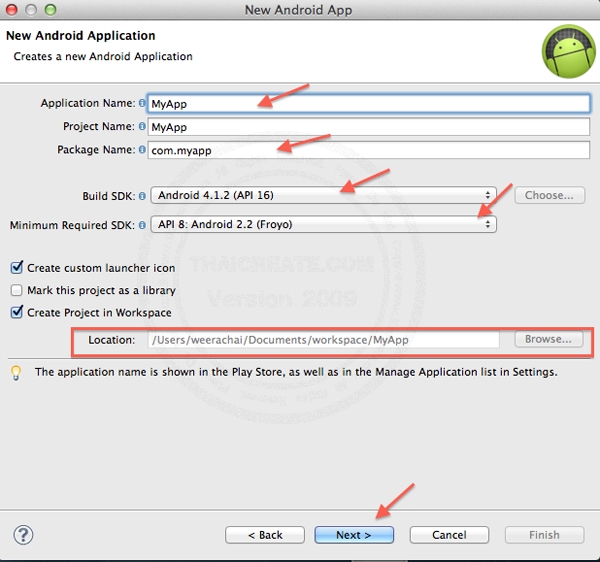
Task: Click the 'Minimum Required SDK:' label
Action: click(72, 225)
